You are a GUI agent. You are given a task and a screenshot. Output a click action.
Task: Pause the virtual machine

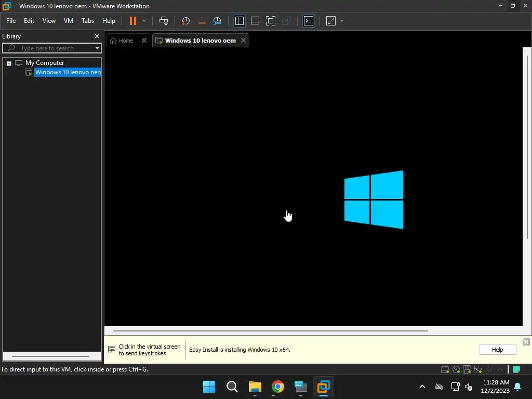[x=132, y=21]
